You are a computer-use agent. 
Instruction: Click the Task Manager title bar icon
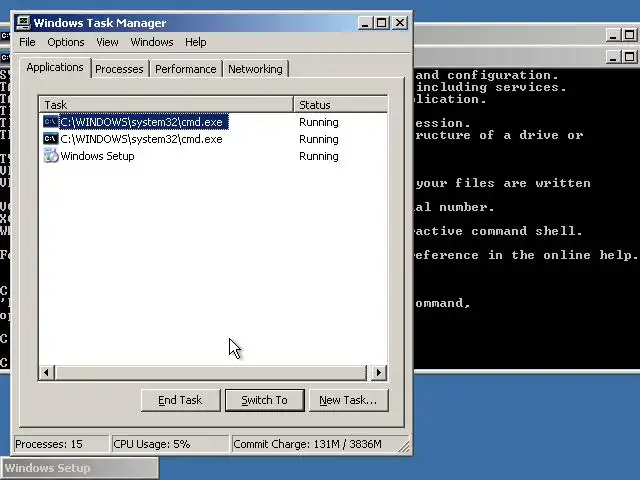point(23,23)
